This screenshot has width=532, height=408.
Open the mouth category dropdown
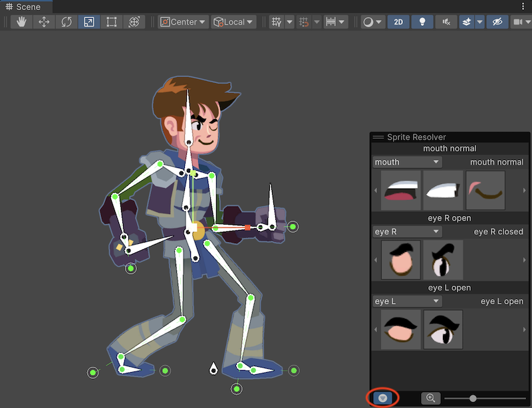click(x=407, y=162)
